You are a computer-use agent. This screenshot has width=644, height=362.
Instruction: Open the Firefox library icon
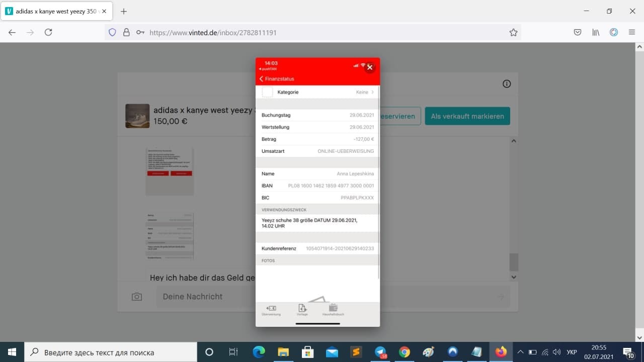tap(596, 32)
